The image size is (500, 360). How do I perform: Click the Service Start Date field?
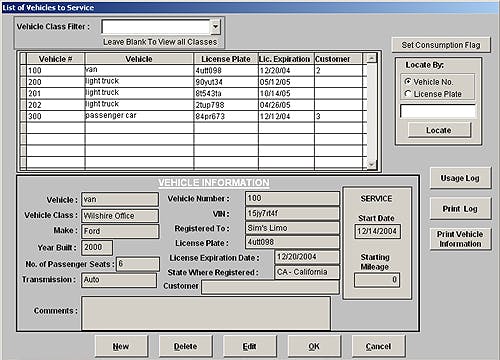coord(377,231)
